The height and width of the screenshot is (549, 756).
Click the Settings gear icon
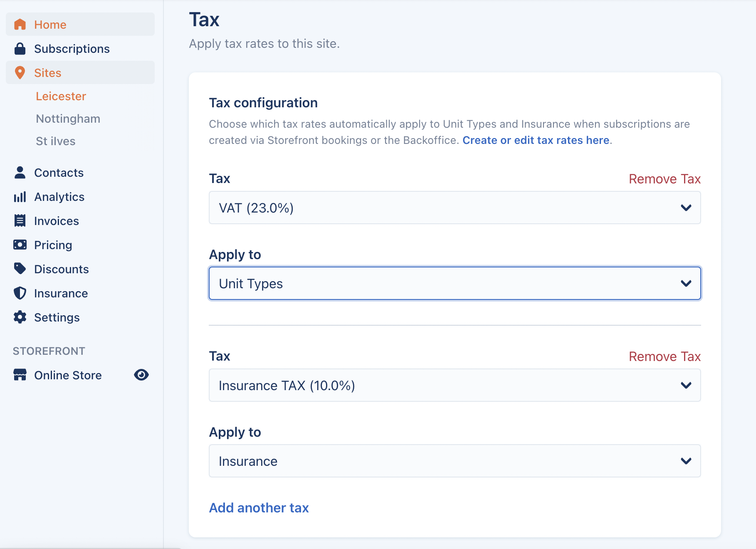(x=20, y=317)
